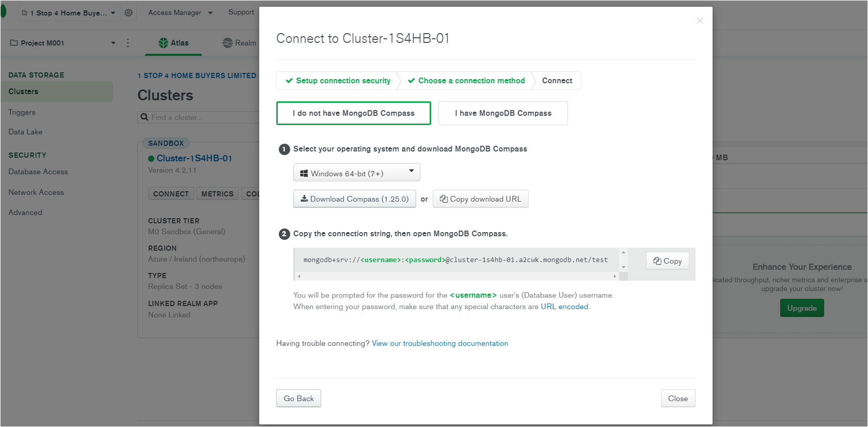Viewport: 868px width, 427px height.
Task: Click Azure / Ireland (northeurope) region text
Action: click(x=197, y=259)
